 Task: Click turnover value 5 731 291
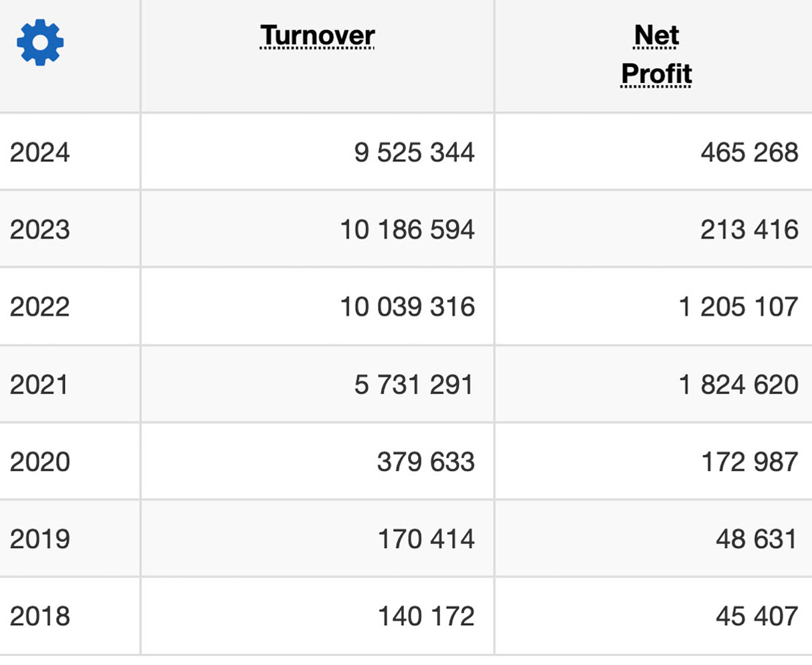[x=414, y=385]
